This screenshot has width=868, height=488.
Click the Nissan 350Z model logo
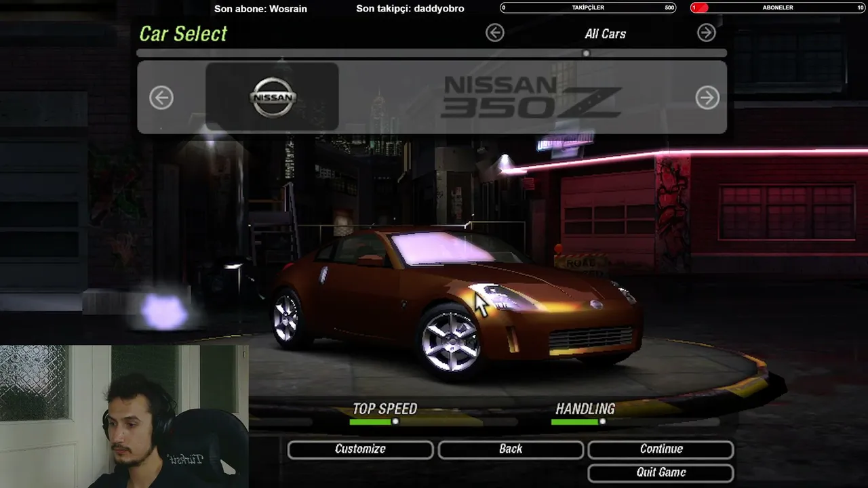[532, 97]
